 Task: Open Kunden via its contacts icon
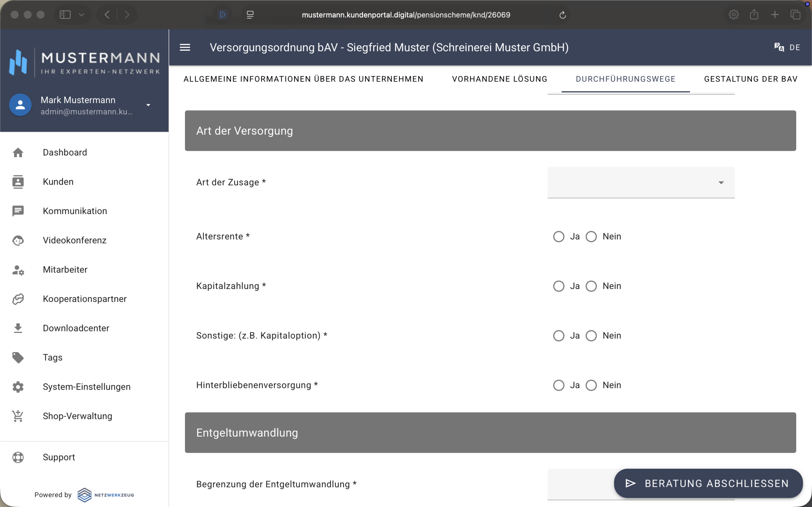[x=18, y=182]
